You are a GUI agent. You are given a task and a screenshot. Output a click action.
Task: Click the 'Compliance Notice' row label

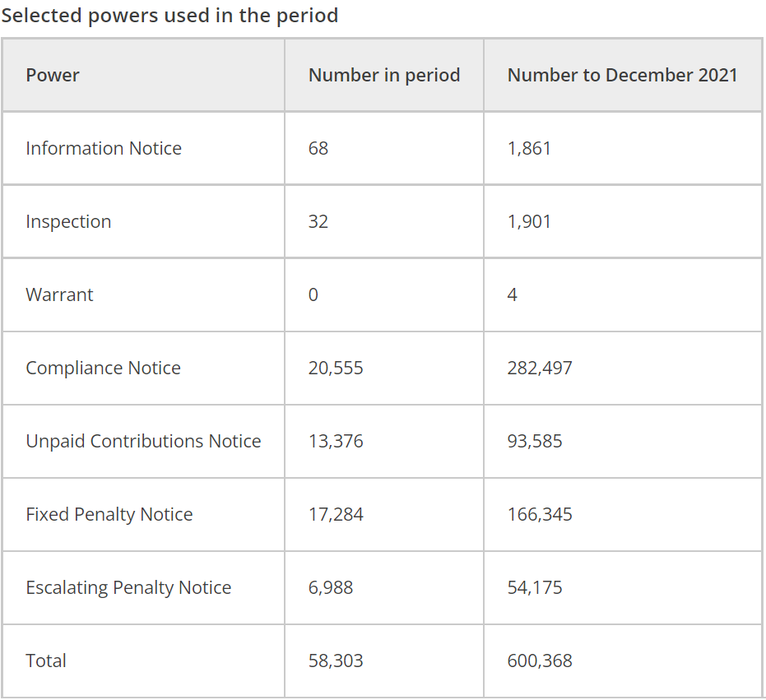point(103,368)
